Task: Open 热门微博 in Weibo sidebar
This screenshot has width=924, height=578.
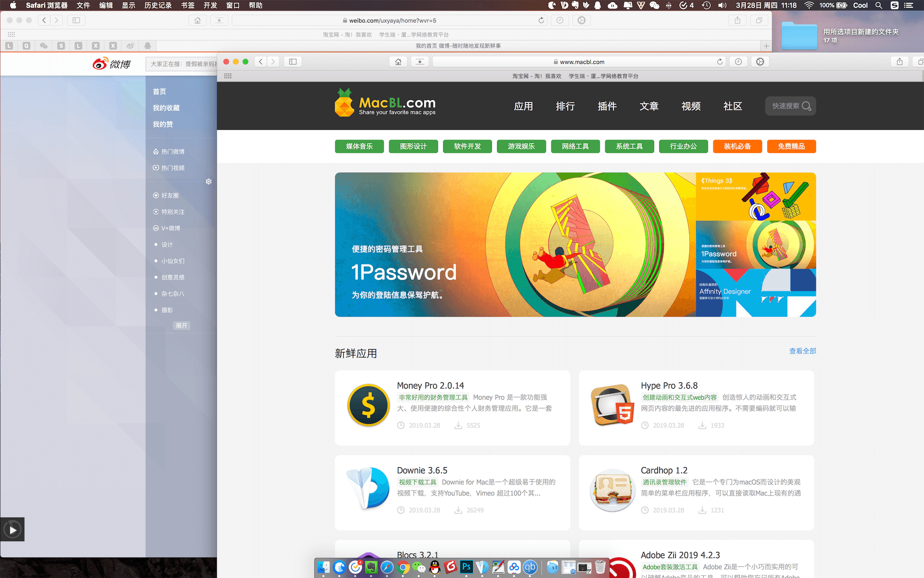Action: click(169, 152)
